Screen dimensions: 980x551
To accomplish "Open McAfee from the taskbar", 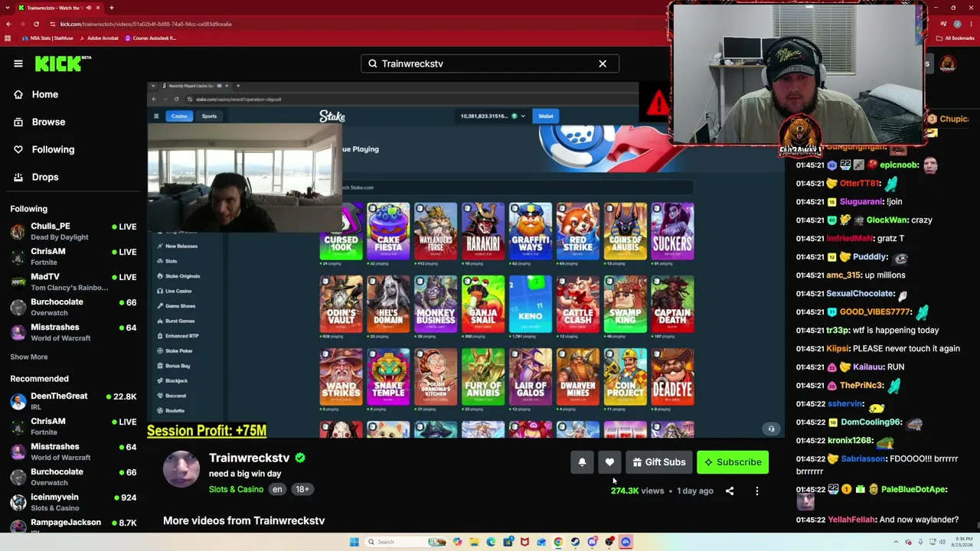I will [x=524, y=542].
